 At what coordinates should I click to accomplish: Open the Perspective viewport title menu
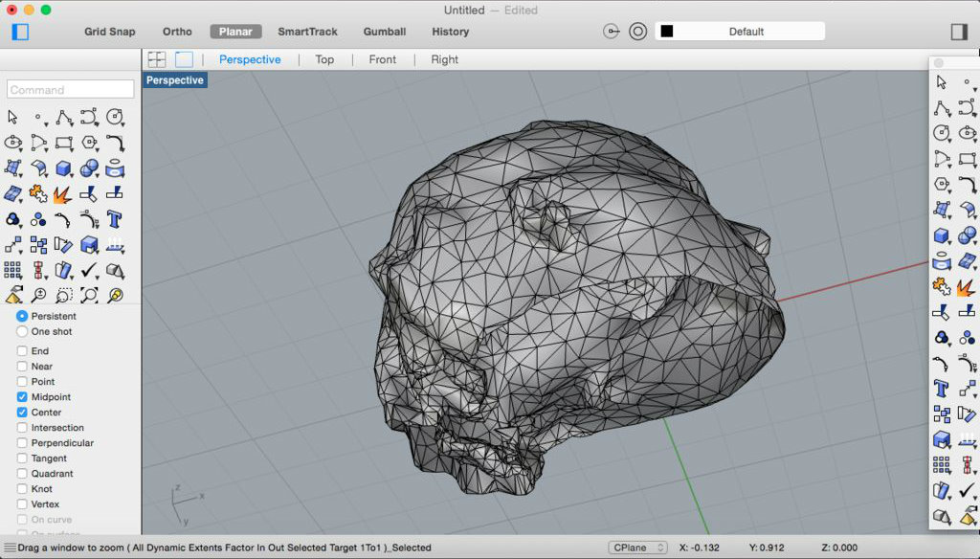tap(174, 80)
